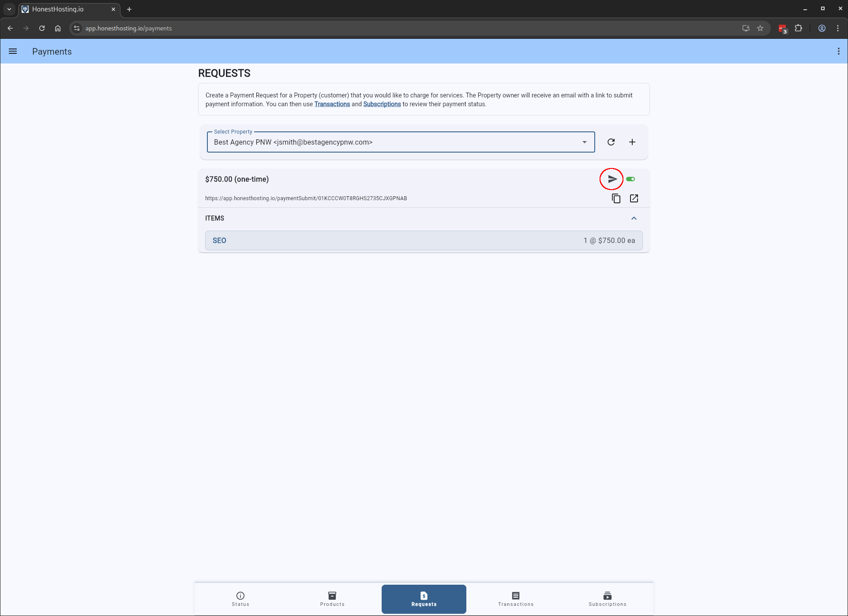
Task: Open the browser extensions puzzle icon
Action: click(798, 28)
